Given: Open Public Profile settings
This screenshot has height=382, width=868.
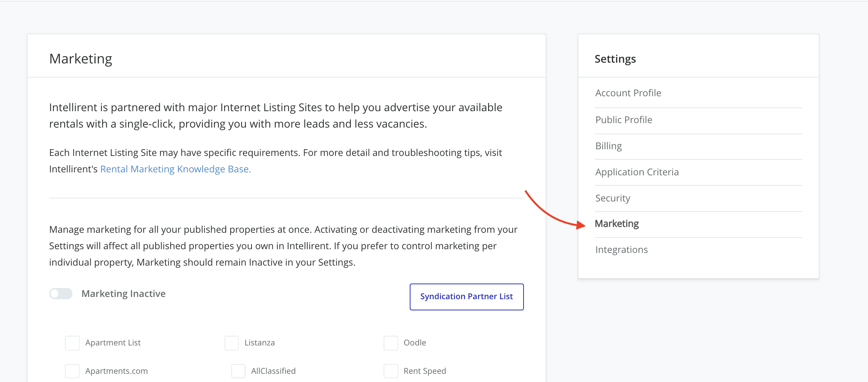Looking at the screenshot, I should pos(624,120).
